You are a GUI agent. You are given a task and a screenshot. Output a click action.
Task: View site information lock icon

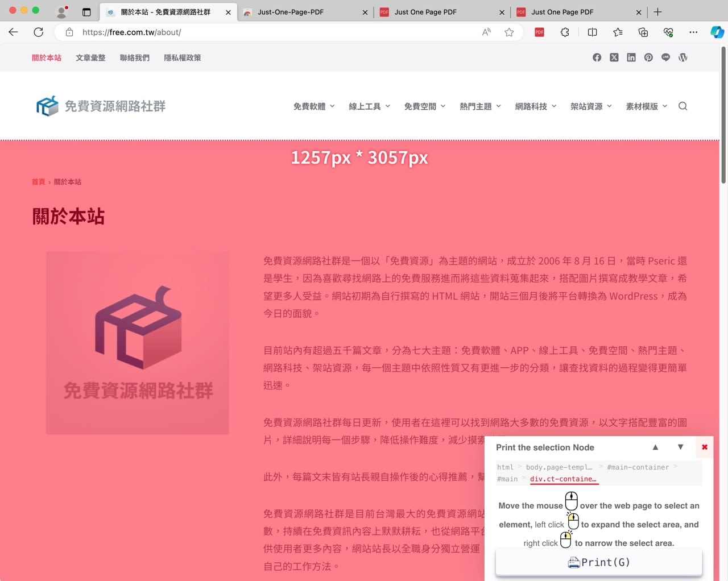click(69, 32)
